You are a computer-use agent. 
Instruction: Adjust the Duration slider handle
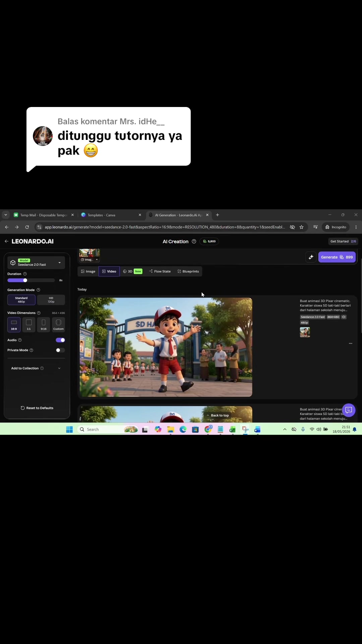coord(25,280)
